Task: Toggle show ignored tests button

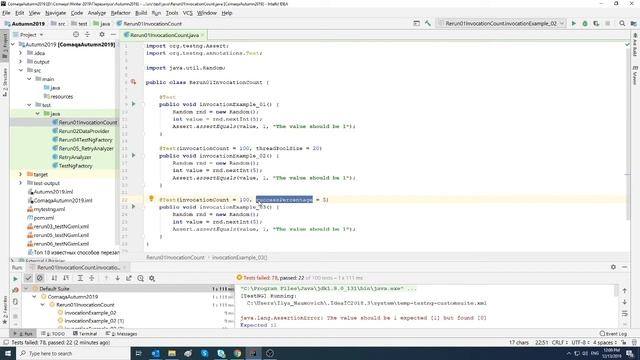Action: (40, 278)
